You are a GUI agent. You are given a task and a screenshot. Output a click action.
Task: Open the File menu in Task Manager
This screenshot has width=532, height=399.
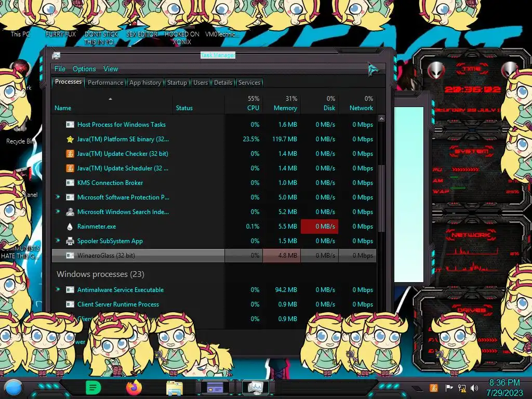click(60, 69)
